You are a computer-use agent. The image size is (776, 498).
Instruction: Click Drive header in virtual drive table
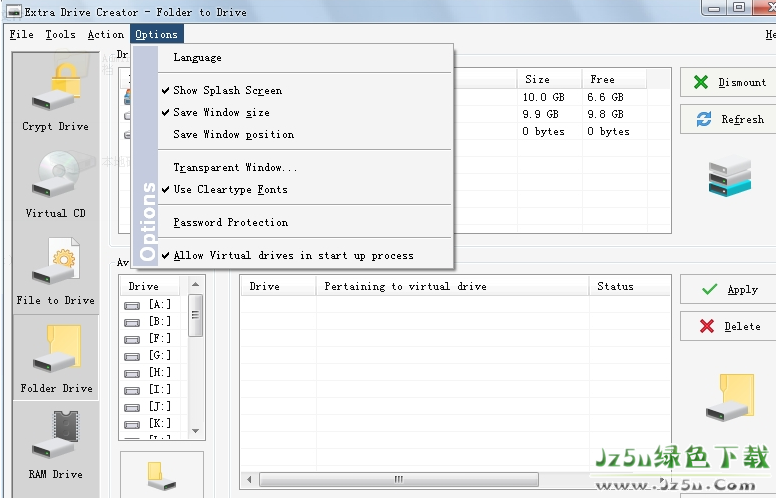[279, 286]
